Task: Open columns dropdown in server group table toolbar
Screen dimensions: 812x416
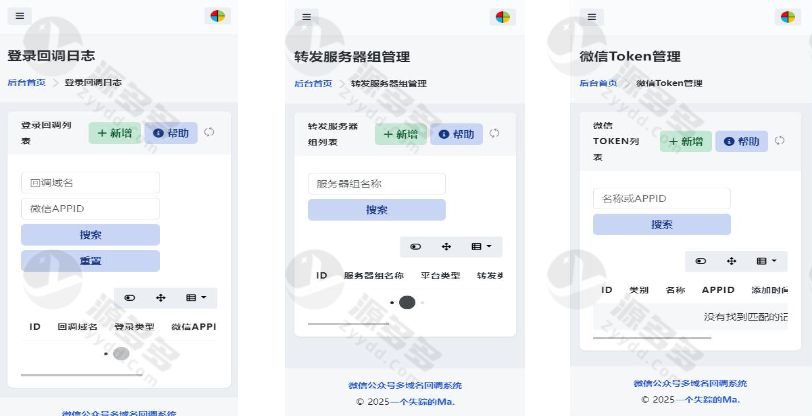Action: click(482, 247)
